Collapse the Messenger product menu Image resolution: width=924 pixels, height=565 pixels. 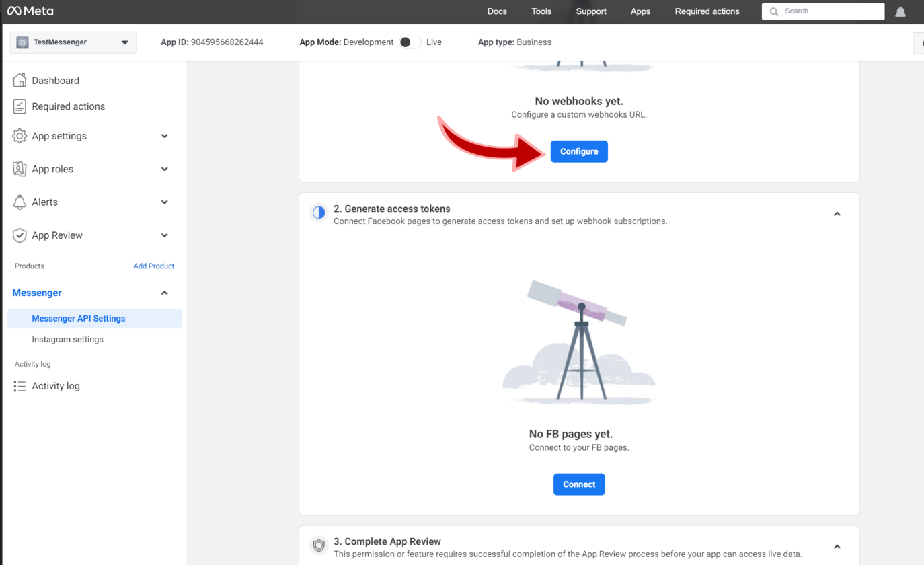tap(164, 293)
